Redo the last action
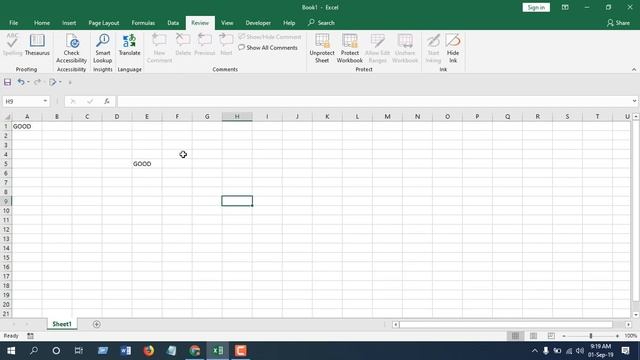640x360 pixels. click(x=37, y=82)
